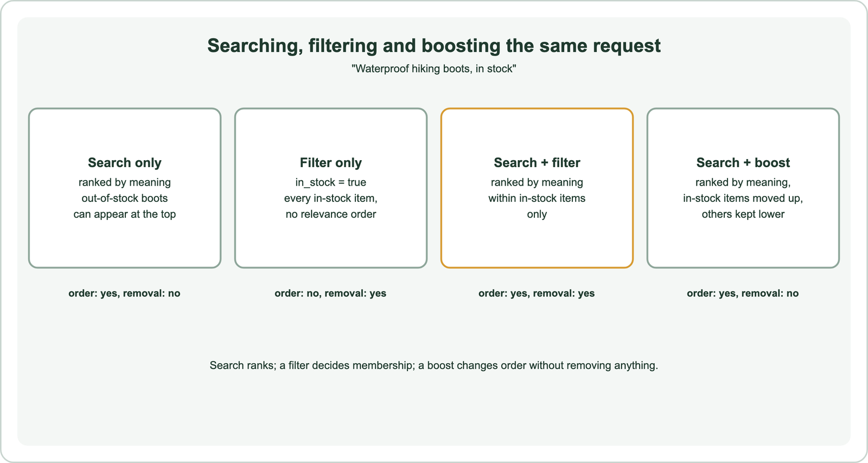Select the 'Filter only' card heading
Image resolution: width=868 pixels, height=463 pixels.
(x=331, y=163)
